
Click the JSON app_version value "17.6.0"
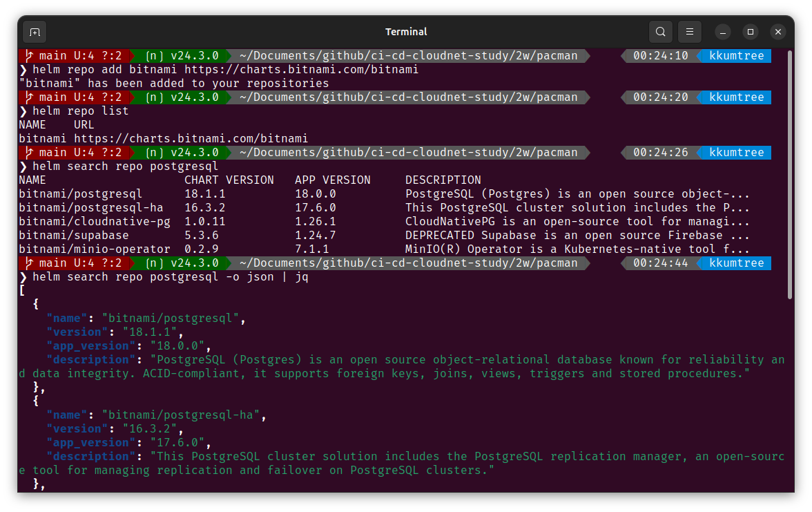pyautogui.click(x=177, y=442)
